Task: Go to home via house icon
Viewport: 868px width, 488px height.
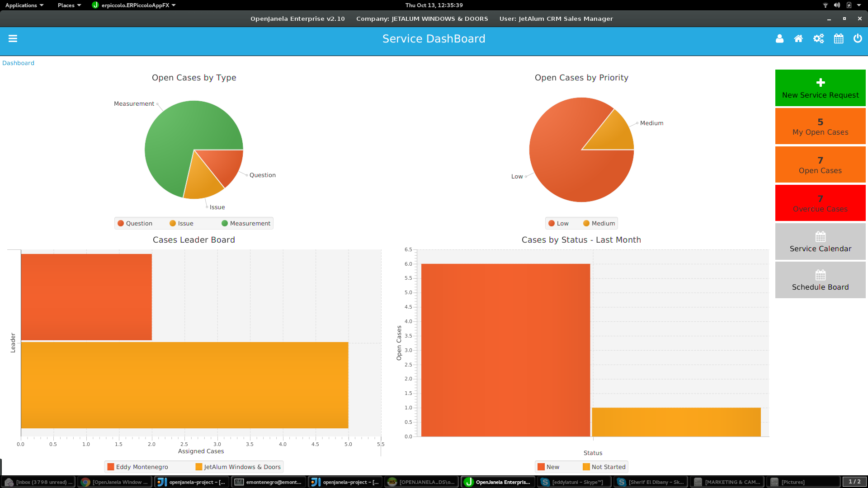Action: pyautogui.click(x=798, y=39)
